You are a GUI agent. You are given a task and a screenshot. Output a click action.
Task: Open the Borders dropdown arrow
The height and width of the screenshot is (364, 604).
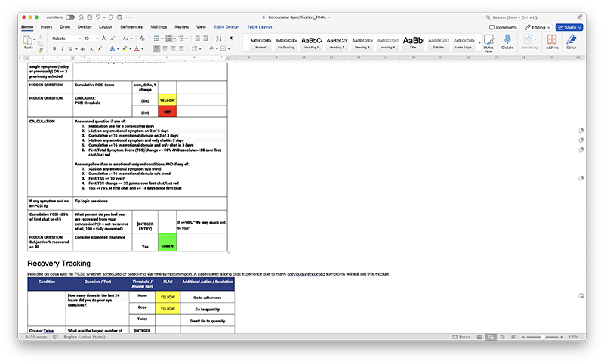click(229, 49)
